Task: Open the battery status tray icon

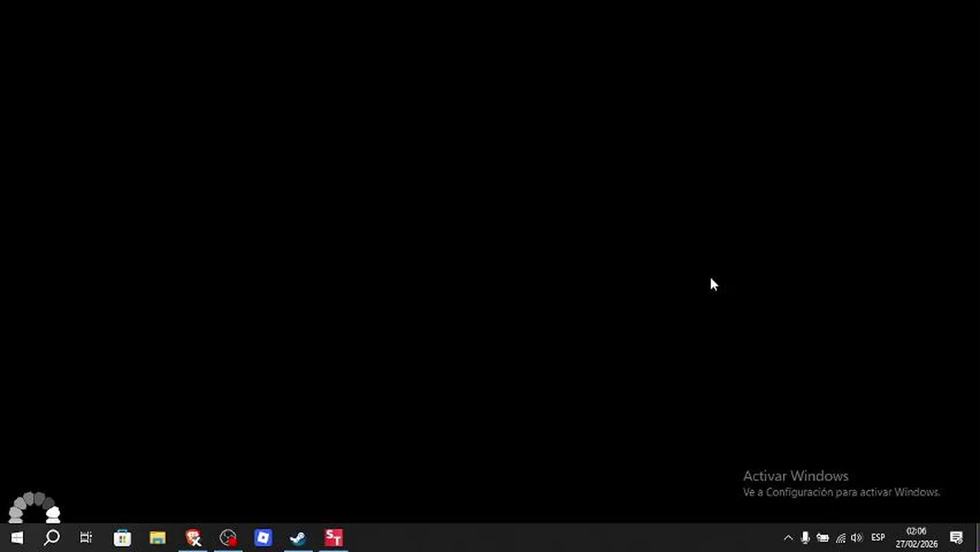Action: click(x=823, y=538)
